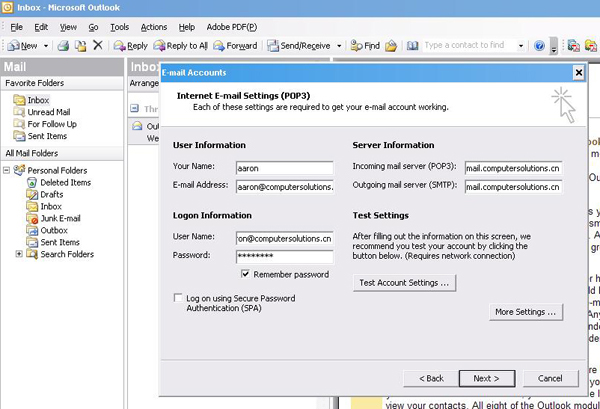The image size is (600, 409).
Task: Open the Send/Receive dropdown arrow
Action: [x=339, y=46]
